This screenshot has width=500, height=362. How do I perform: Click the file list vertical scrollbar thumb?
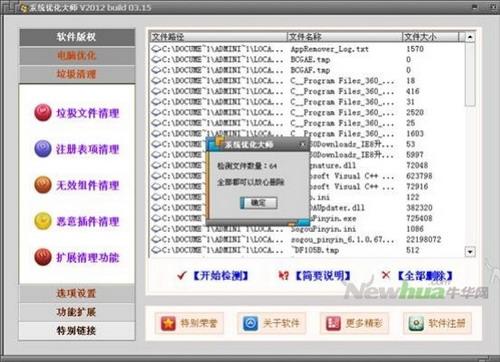470,74
